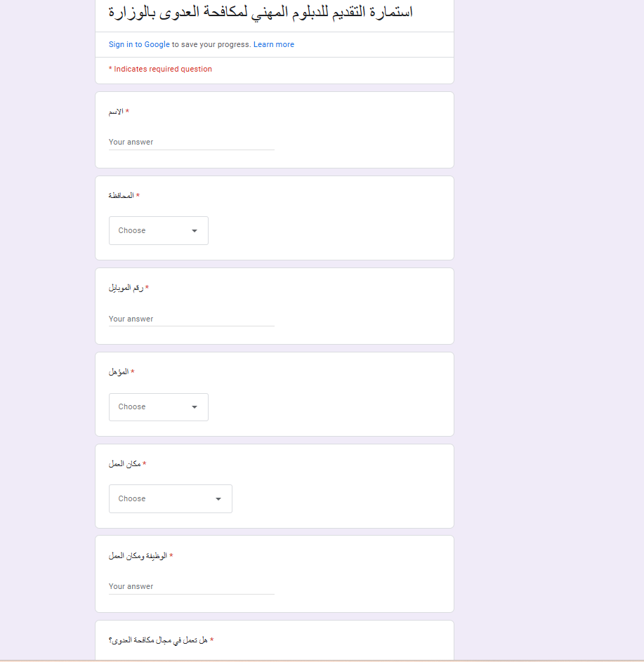644x662 pixels.
Task: Follow the Sign in to Google link
Action: (139, 44)
